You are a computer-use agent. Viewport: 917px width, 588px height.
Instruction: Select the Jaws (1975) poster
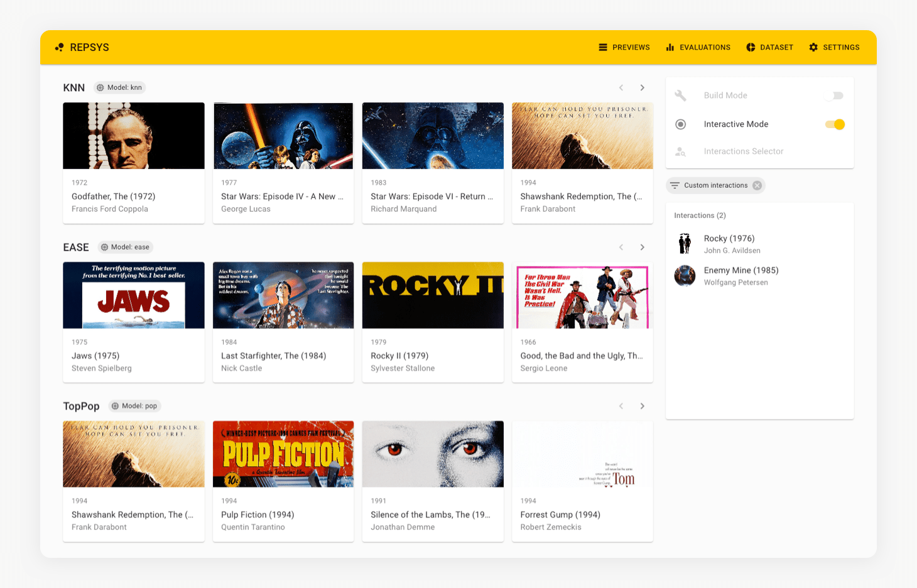(x=134, y=295)
